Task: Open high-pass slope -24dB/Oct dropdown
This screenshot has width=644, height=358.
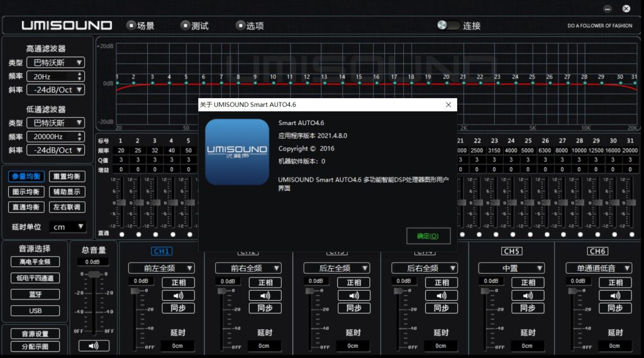Action: [x=56, y=89]
